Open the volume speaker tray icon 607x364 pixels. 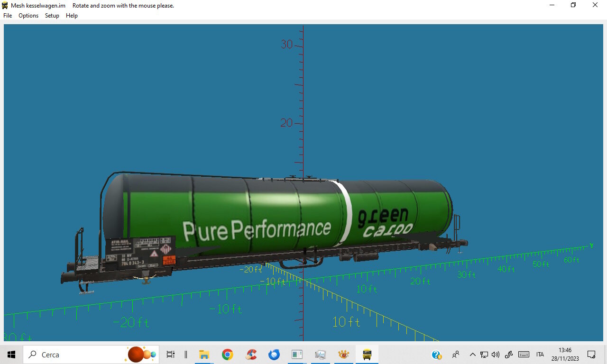click(496, 355)
